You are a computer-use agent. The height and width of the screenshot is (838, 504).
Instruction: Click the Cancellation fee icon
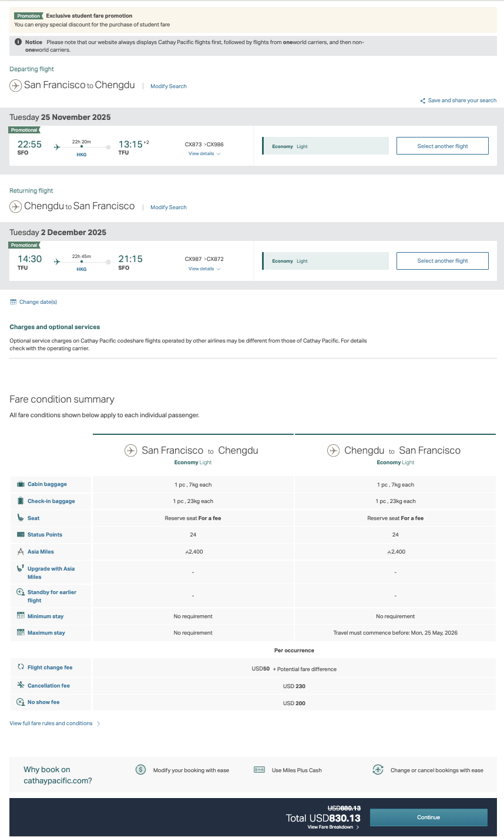pyautogui.click(x=21, y=685)
